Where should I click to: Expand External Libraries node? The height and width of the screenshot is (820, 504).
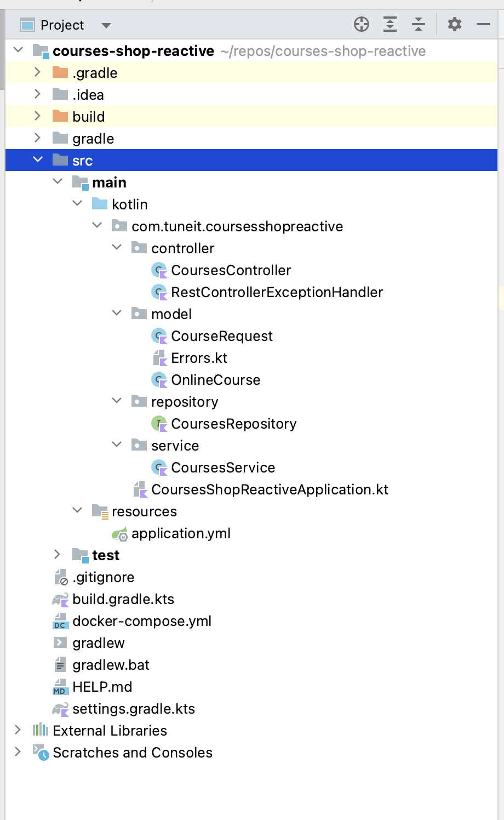pos(18,730)
